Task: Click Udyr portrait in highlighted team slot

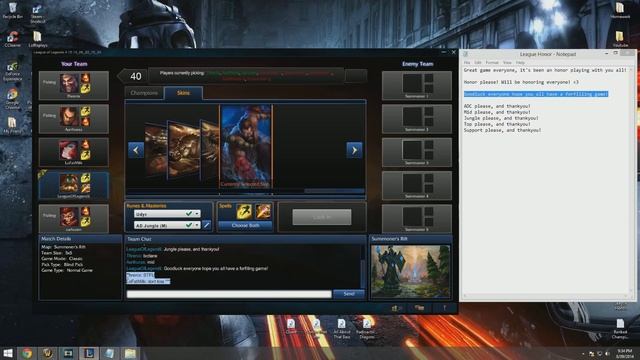Action: click(x=69, y=183)
